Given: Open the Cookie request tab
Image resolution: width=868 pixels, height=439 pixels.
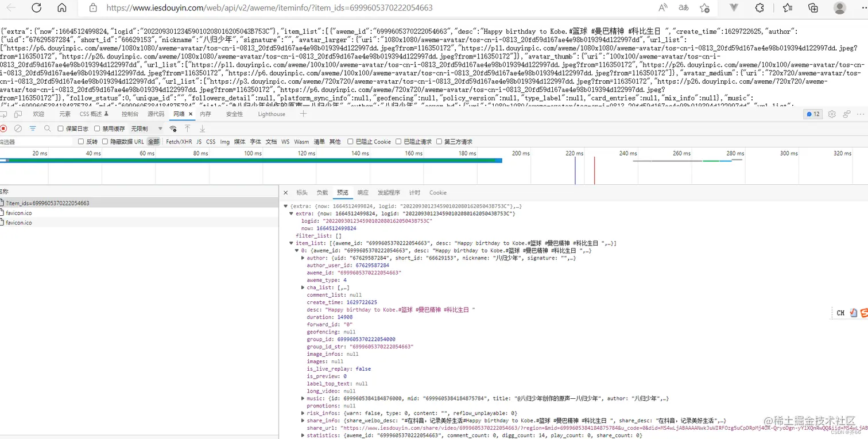Looking at the screenshot, I should click(437, 193).
